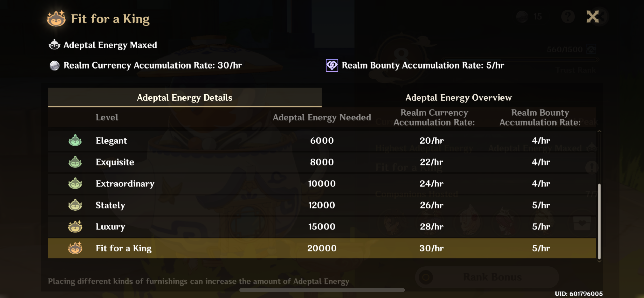The image size is (644, 298).
Task: Click the Luxury level teapot icon
Action: point(75,227)
